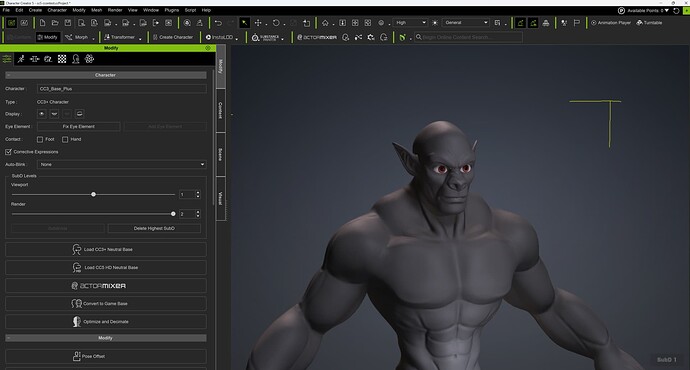The width and height of the screenshot is (690, 370).
Task: Click Load CC5 HD Neutral Base
Action: point(106,267)
